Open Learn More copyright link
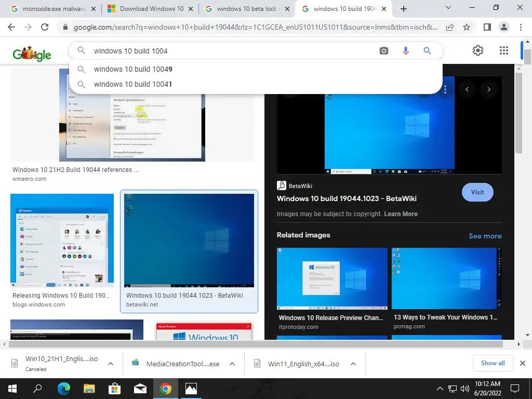Viewport: 532px width, 399px height. pyautogui.click(x=401, y=214)
